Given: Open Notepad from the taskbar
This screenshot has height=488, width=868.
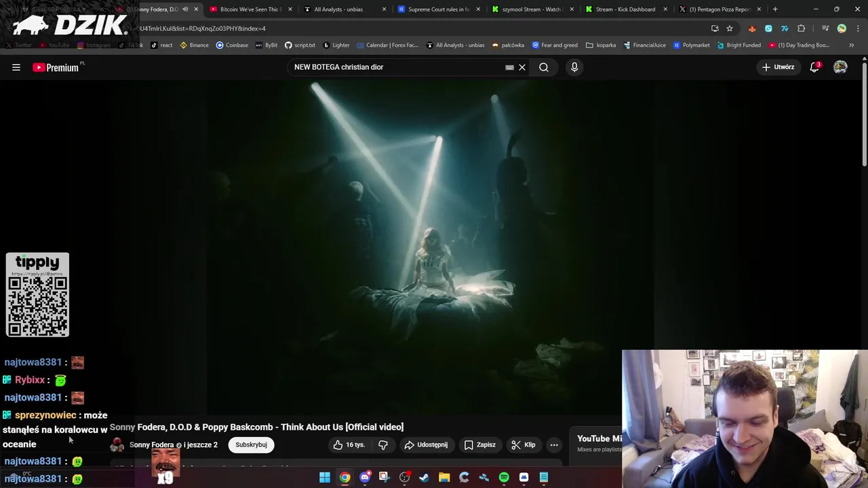Looking at the screenshot, I should click(544, 477).
